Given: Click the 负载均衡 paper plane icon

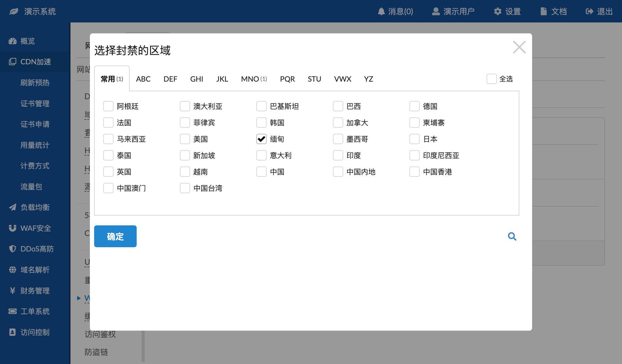Looking at the screenshot, I should click(12, 207).
